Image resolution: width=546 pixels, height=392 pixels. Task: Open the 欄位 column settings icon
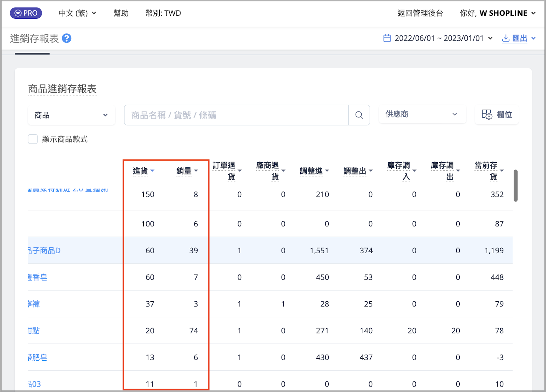pyautogui.click(x=487, y=115)
